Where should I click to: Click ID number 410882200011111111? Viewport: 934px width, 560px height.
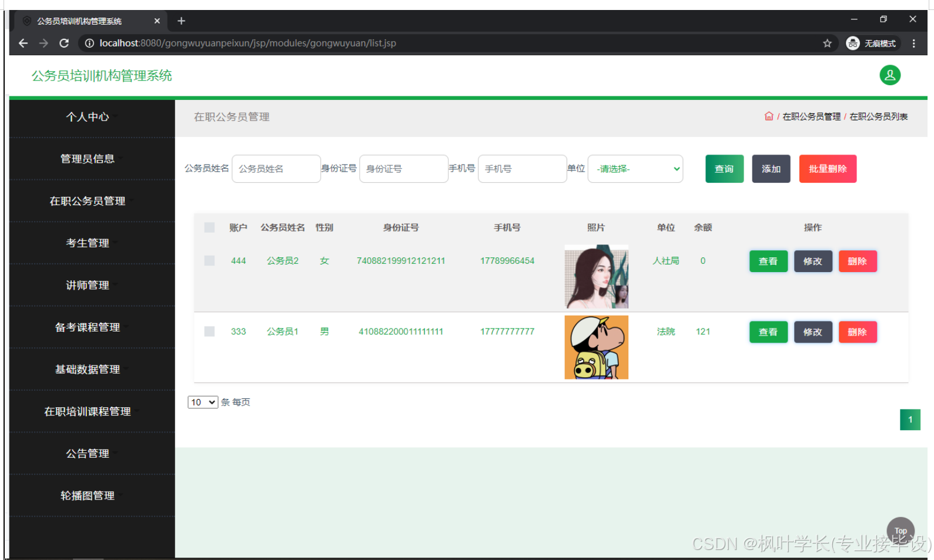click(401, 331)
